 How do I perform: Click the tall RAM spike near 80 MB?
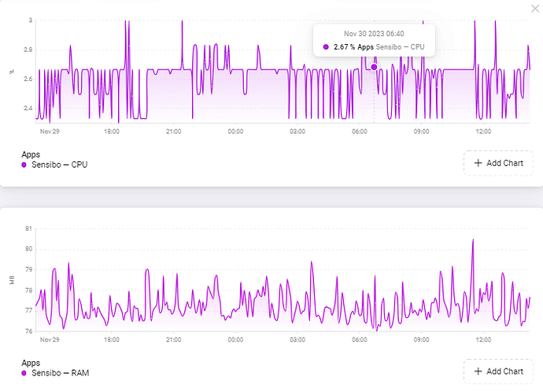473,239
